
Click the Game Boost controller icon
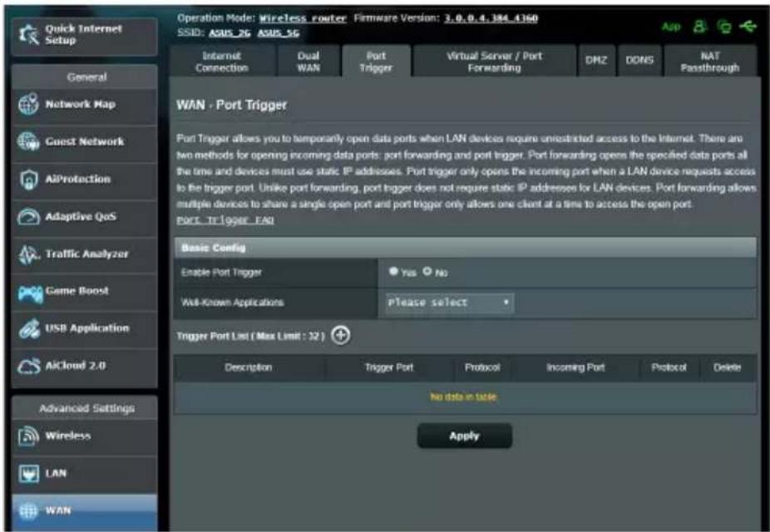30,293
